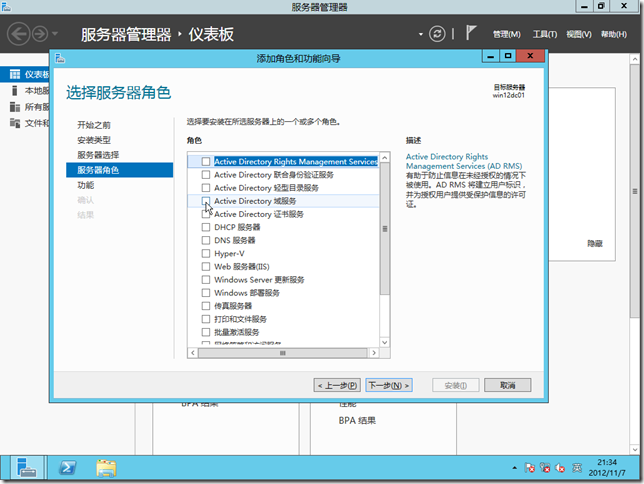
Task: Click the roles list scroll down arrow
Action: click(x=384, y=342)
